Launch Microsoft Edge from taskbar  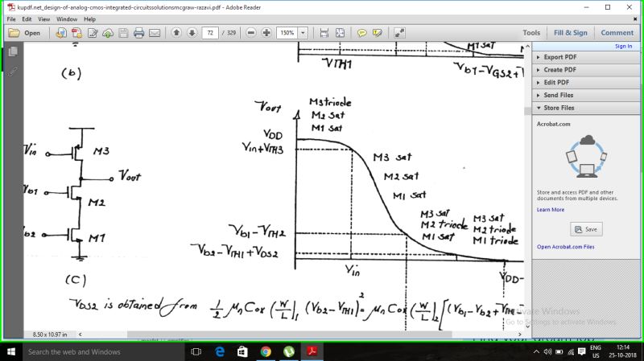tap(220, 351)
